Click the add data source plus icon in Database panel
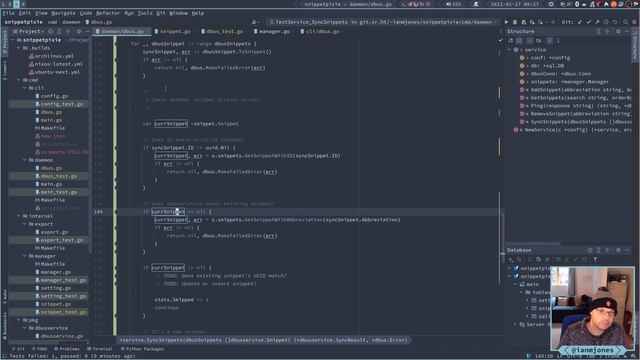Image resolution: width=640 pixels, height=360 pixels. point(511,260)
